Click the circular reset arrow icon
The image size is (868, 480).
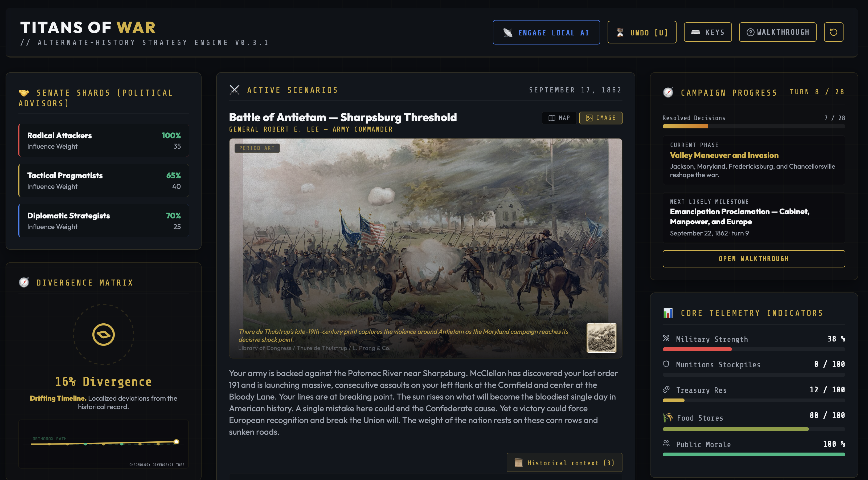click(834, 32)
